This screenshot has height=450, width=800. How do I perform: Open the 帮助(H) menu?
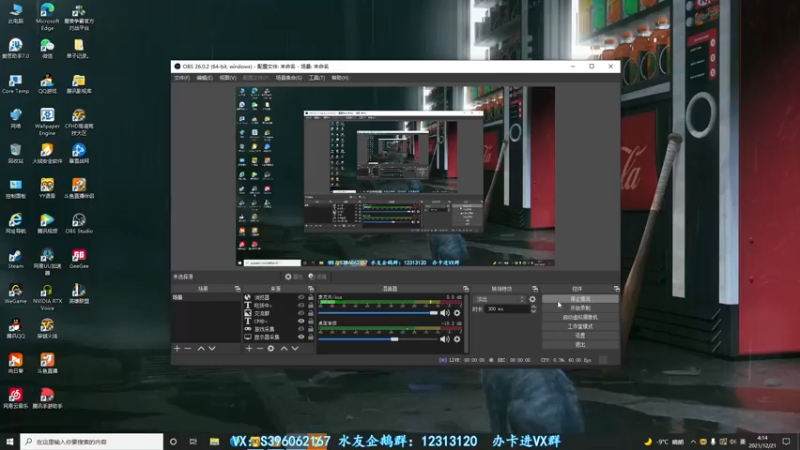340,78
